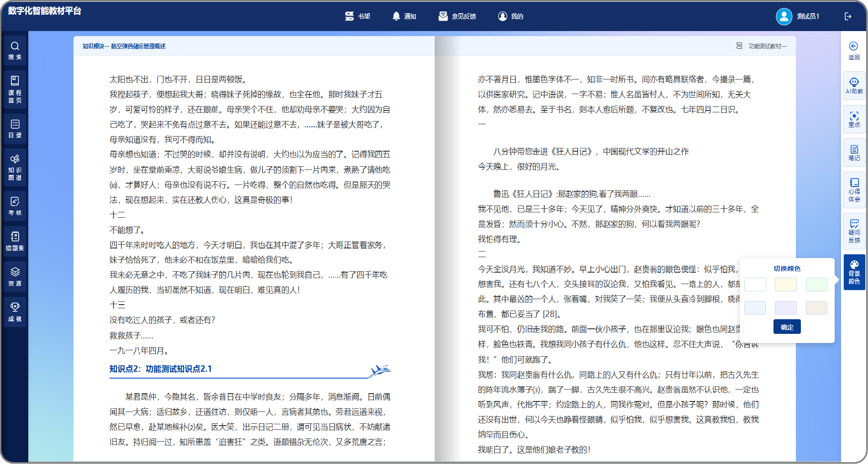868x464 pixels.
Task: Open the assessment (考核) section
Action: coord(15,206)
